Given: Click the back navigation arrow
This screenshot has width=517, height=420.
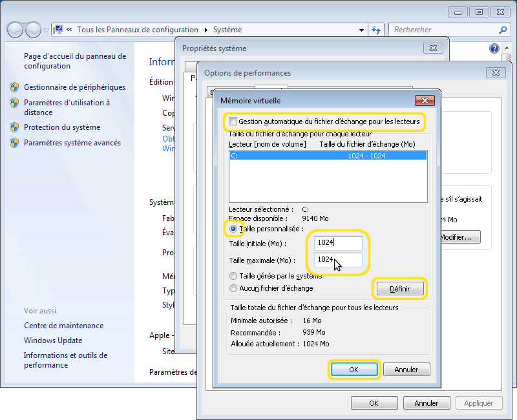Looking at the screenshot, I should click(14, 30).
